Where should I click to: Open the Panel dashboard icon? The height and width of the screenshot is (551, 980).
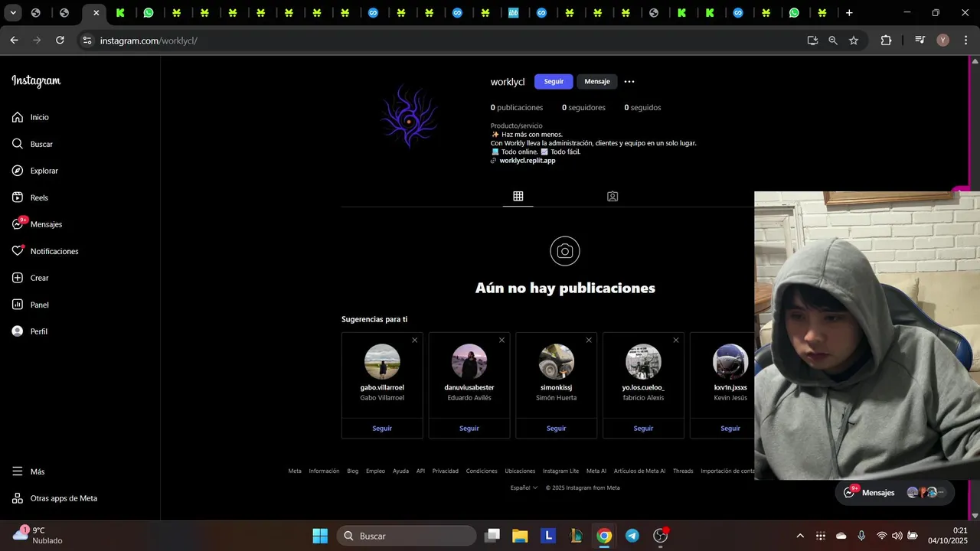[18, 305]
